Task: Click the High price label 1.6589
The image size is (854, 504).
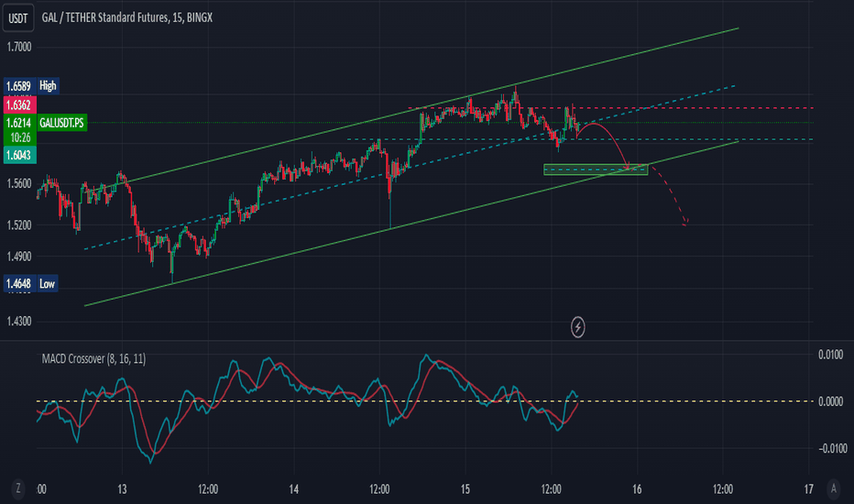Action: point(18,86)
